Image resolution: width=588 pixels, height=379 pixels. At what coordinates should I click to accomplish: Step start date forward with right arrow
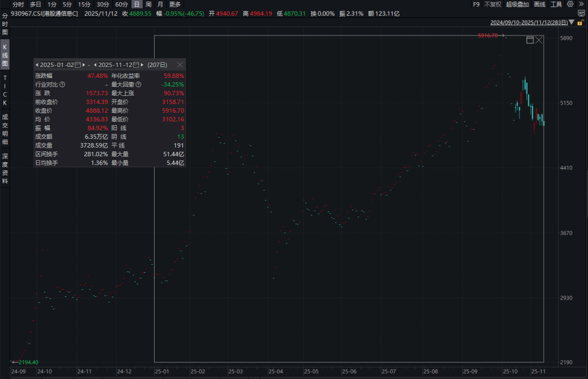[83, 65]
